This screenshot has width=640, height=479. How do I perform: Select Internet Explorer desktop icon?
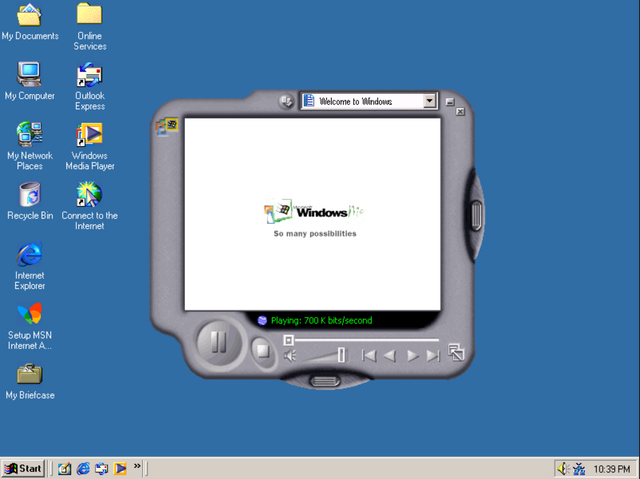(29, 266)
